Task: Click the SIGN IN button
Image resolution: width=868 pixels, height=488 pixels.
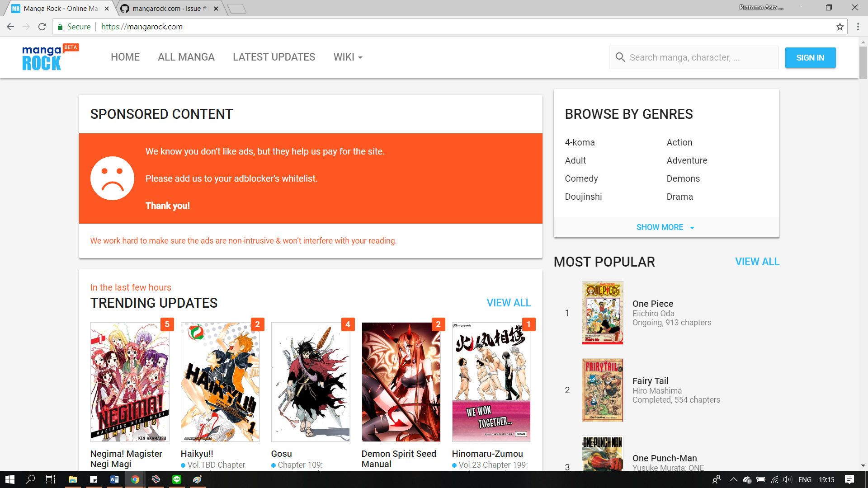Action: pos(810,58)
